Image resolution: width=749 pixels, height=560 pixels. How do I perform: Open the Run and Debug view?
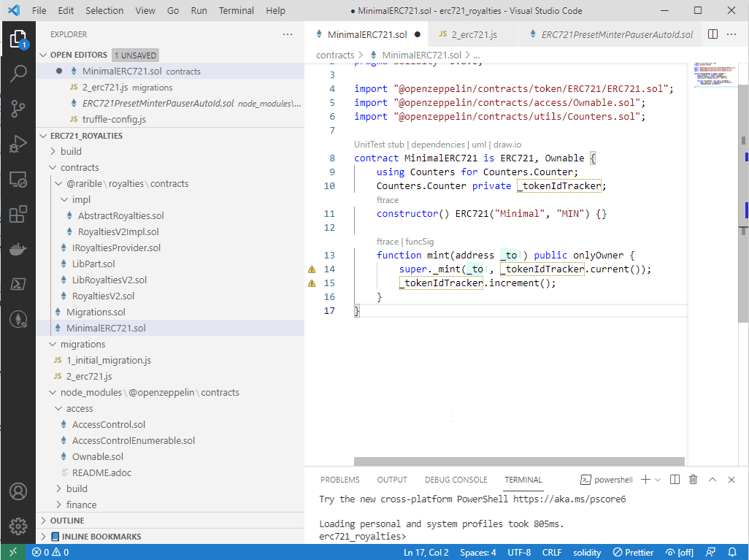18,143
